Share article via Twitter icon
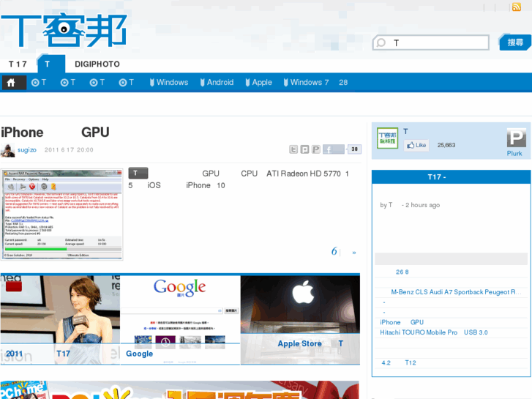 point(293,149)
